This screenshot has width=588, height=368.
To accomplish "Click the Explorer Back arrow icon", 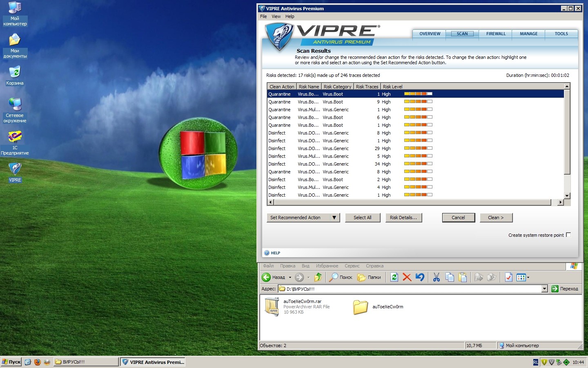I will (266, 277).
